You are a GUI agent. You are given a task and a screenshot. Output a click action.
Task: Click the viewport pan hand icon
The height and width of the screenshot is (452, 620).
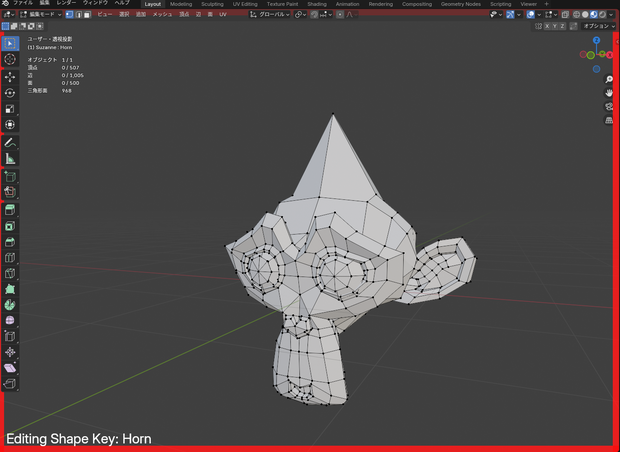tap(609, 93)
